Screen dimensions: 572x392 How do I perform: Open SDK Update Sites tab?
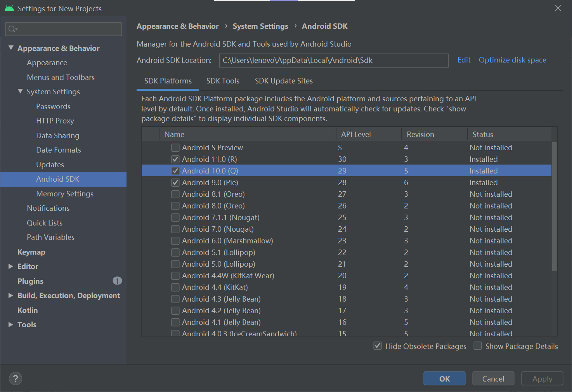point(284,81)
